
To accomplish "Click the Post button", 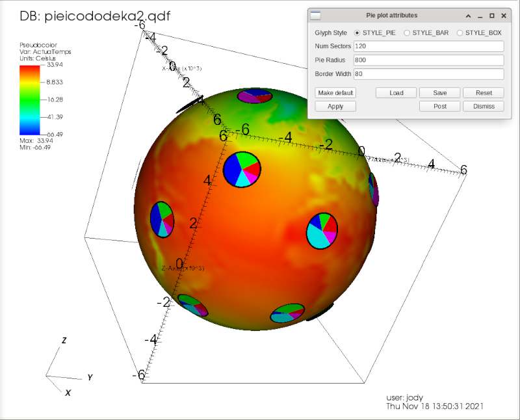I will pyautogui.click(x=440, y=107).
